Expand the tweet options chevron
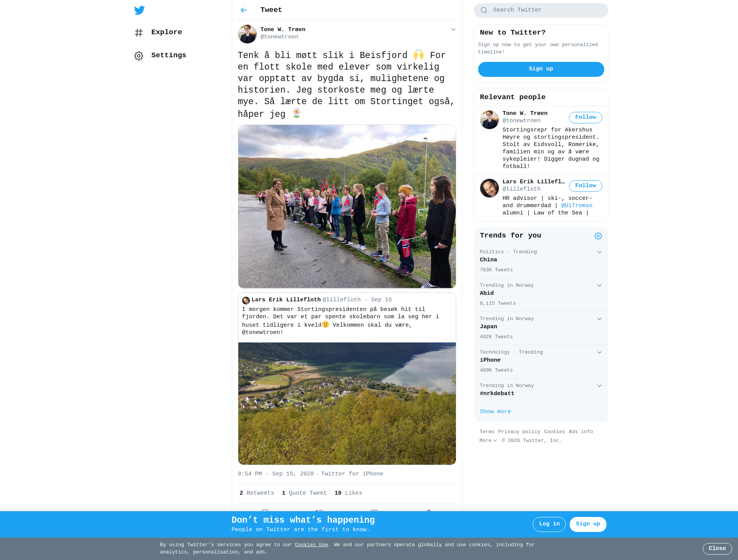 point(453,30)
